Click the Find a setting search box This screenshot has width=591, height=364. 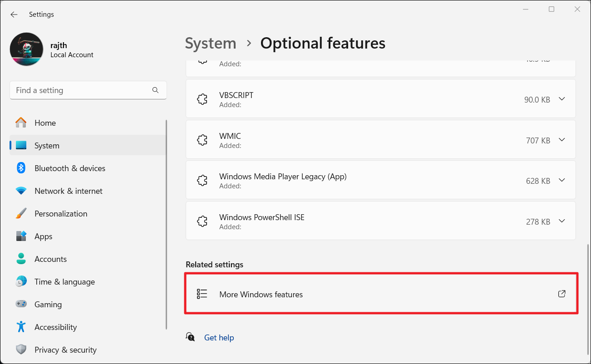(82, 90)
